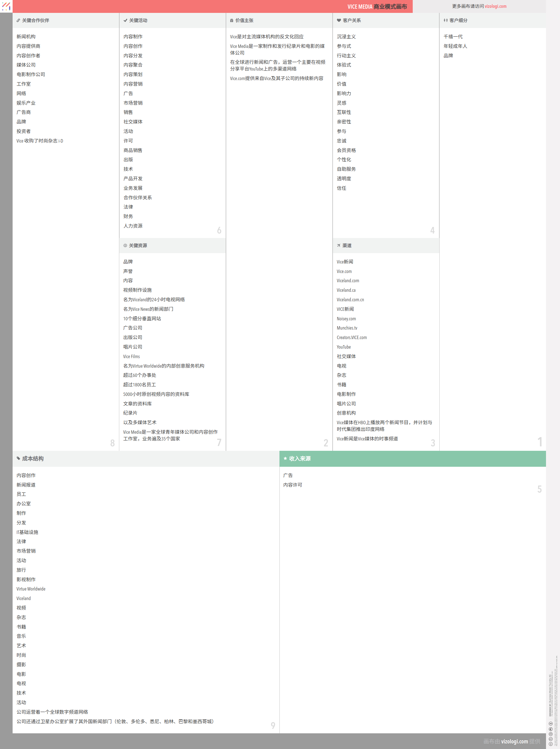Click vizologi.com link in bottom footer
Image resolution: width=560 pixels, height=749 pixels.
514,741
